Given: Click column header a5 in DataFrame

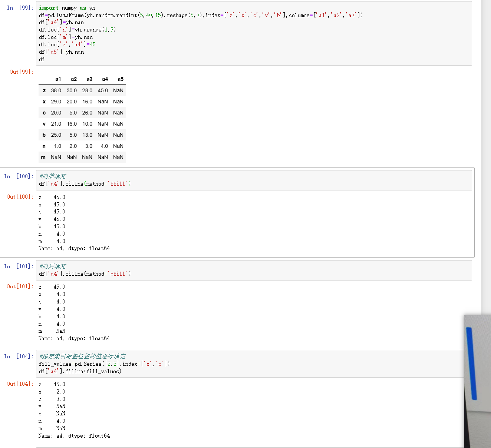Looking at the screenshot, I should coord(121,79).
